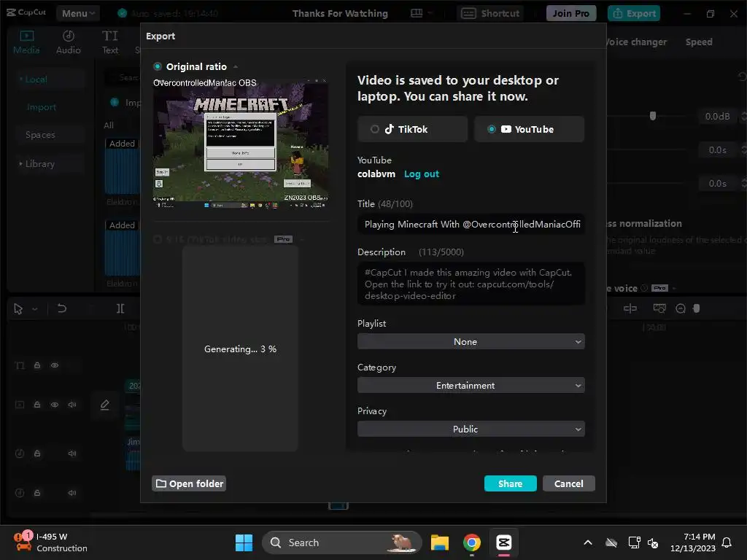Image resolution: width=747 pixels, height=560 pixels.
Task: Open the layout selector icon in title bar
Action: pyautogui.click(x=417, y=13)
